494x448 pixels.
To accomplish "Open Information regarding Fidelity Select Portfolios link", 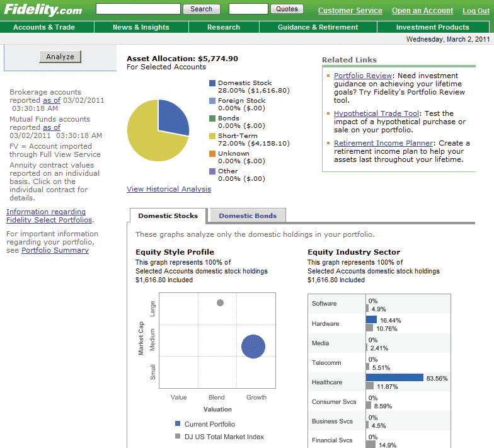I will pyautogui.click(x=49, y=215).
